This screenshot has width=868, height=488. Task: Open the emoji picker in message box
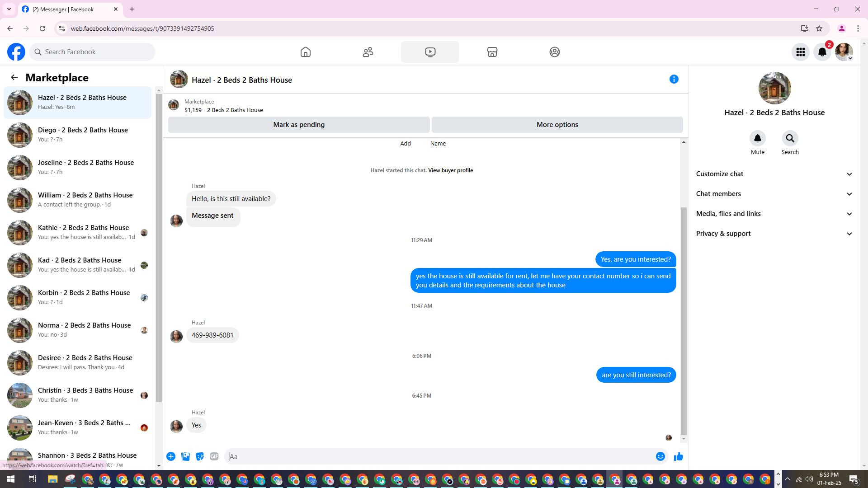click(660, 457)
